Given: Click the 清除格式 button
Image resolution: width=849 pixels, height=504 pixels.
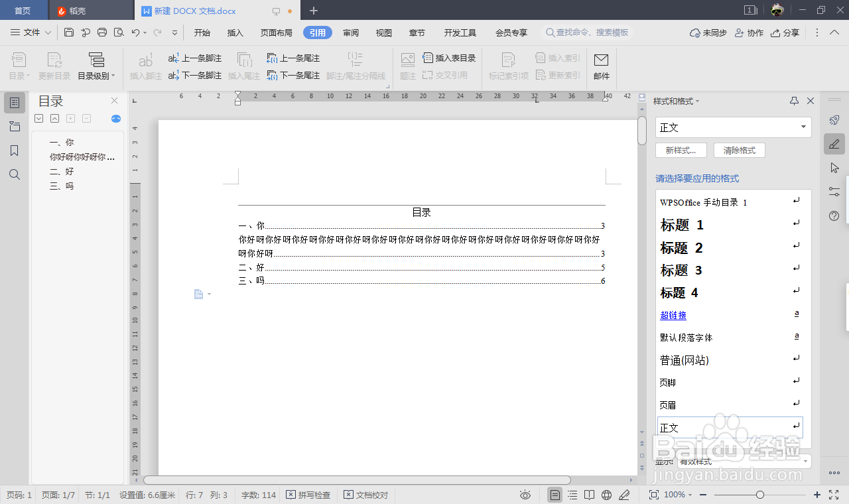Looking at the screenshot, I should [x=740, y=151].
